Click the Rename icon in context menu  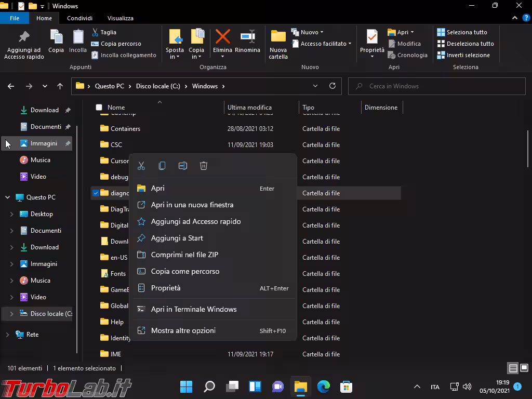[x=183, y=166]
